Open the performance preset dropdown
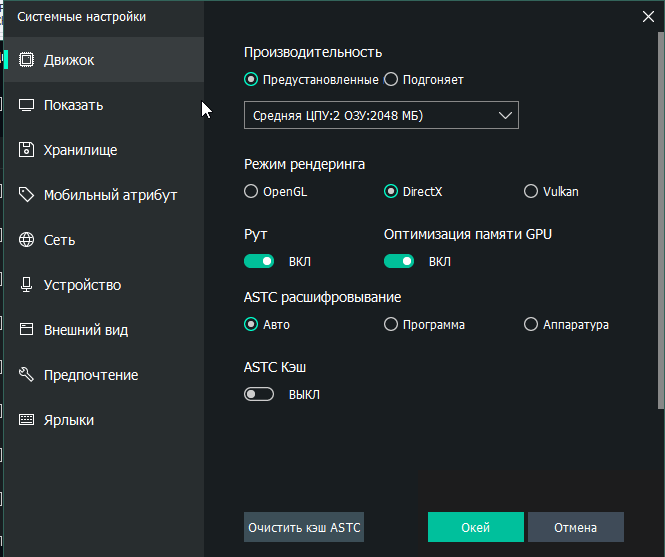The image size is (665, 557). (381, 116)
